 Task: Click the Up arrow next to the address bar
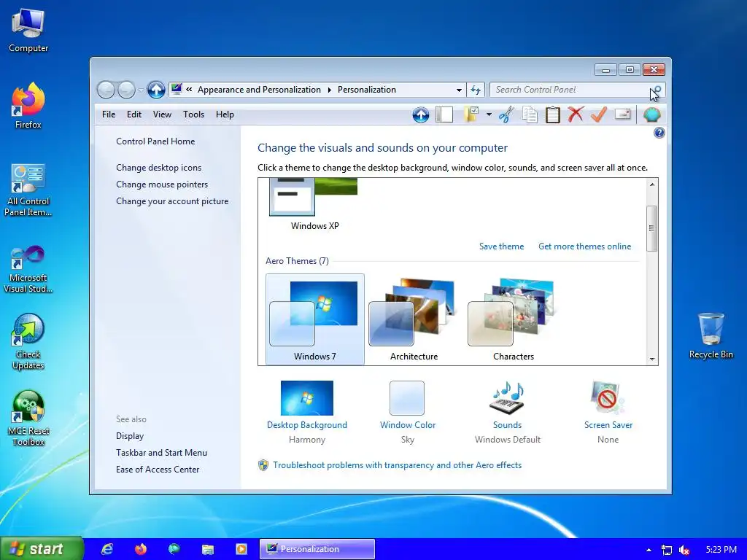click(156, 90)
